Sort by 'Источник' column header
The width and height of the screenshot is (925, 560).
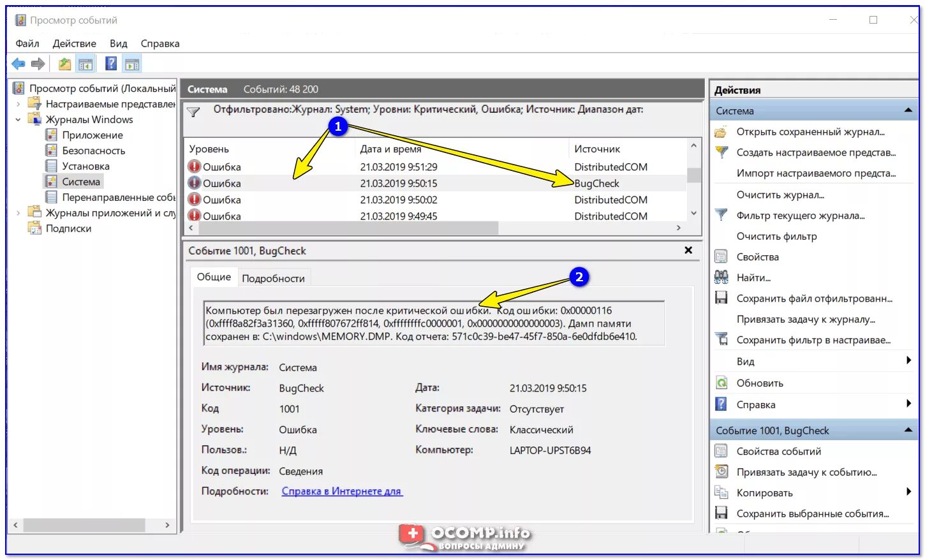[597, 149]
